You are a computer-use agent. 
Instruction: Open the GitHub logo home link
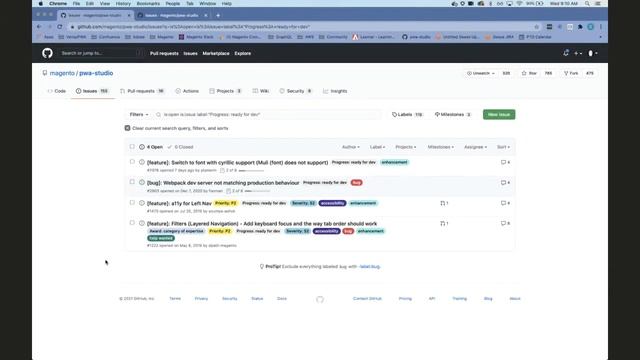pyautogui.click(x=47, y=53)
